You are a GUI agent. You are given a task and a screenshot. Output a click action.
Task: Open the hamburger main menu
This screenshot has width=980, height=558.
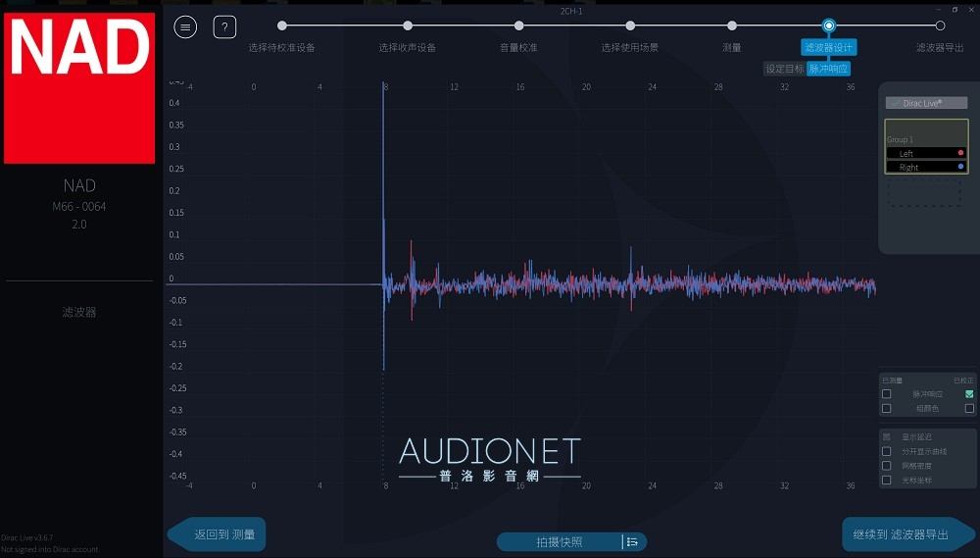185,27
